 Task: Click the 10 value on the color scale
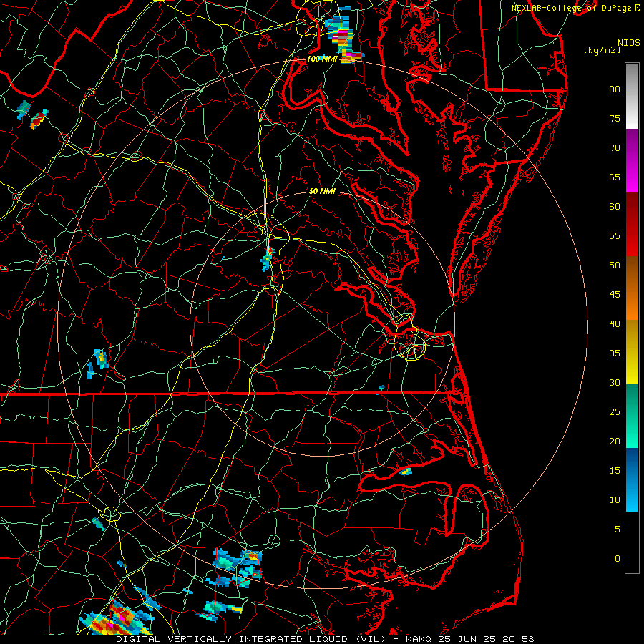tap(615, 500)
